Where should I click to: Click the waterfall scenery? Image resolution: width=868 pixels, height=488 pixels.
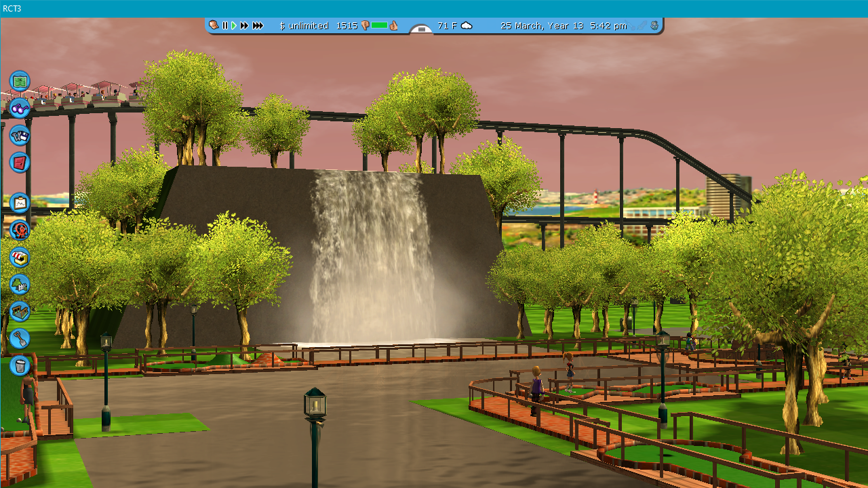(x=372, y=256)
